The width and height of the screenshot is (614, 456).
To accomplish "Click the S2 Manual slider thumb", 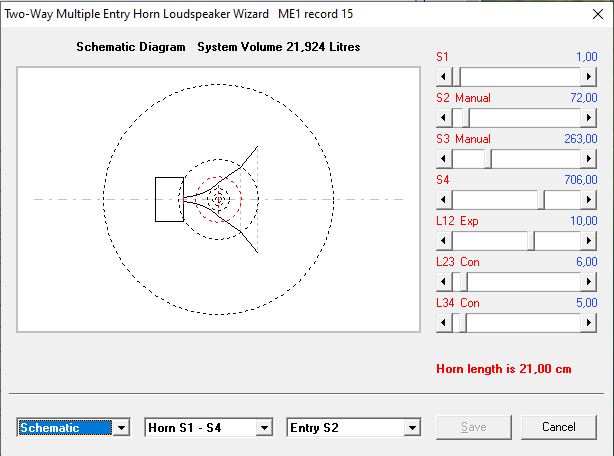I will [x=465, y=118].
